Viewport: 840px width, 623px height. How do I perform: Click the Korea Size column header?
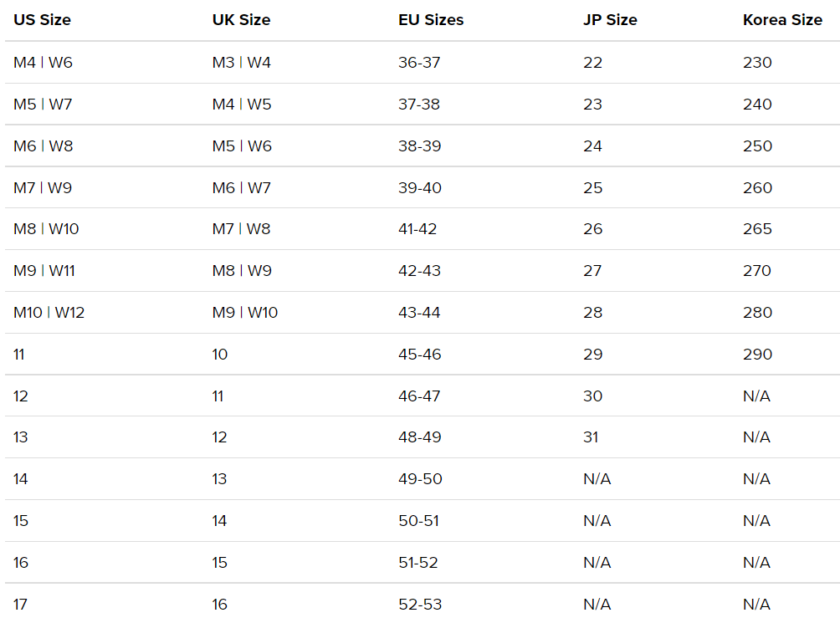pos(782,20)
